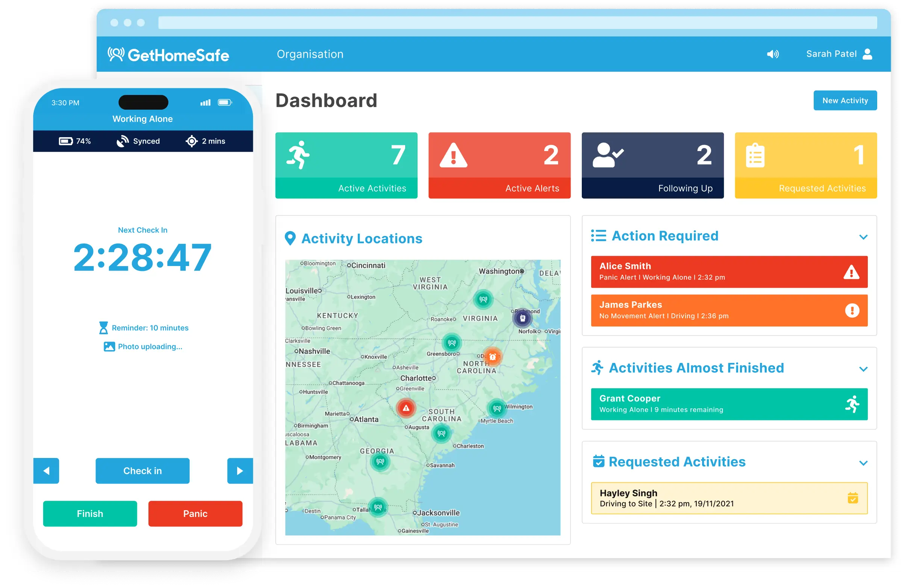Click the browser address bar
The image size is (902, 588).
point(517,23)
